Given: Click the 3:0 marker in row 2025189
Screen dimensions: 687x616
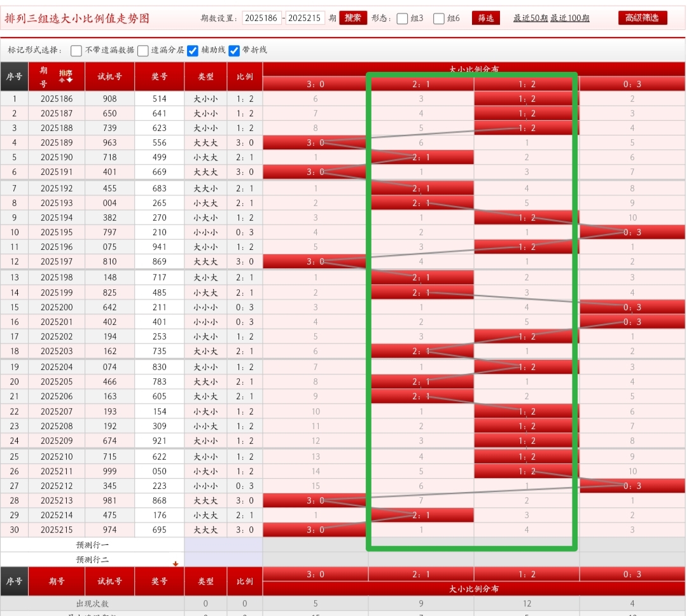Looking at the screenshot, I should pyautogui.click(x=316, y=143).
